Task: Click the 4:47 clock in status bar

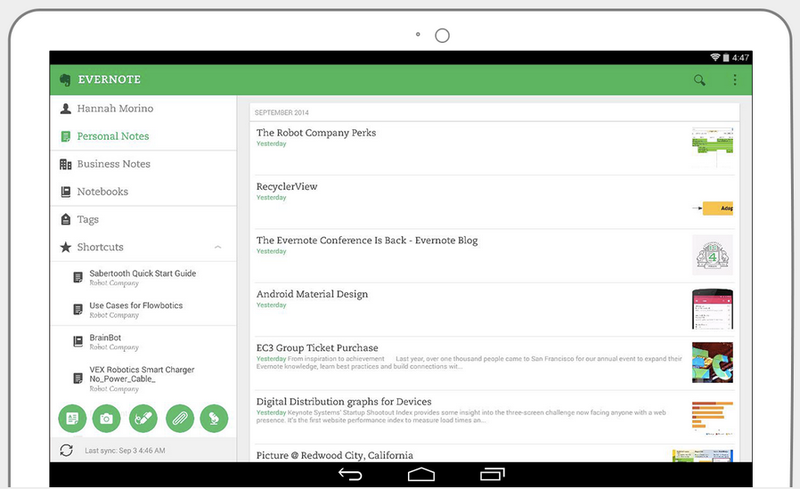Action: pyautogui.click(x=740, y=58)
